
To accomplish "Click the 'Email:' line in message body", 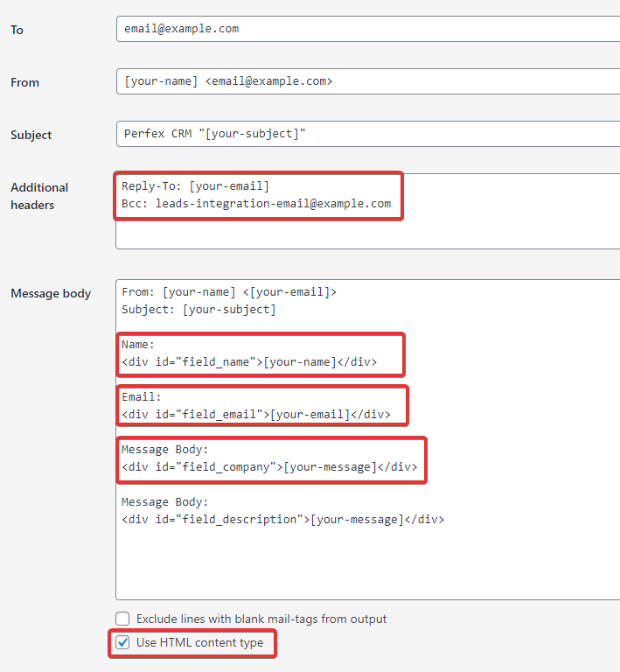I will [142, 397].
